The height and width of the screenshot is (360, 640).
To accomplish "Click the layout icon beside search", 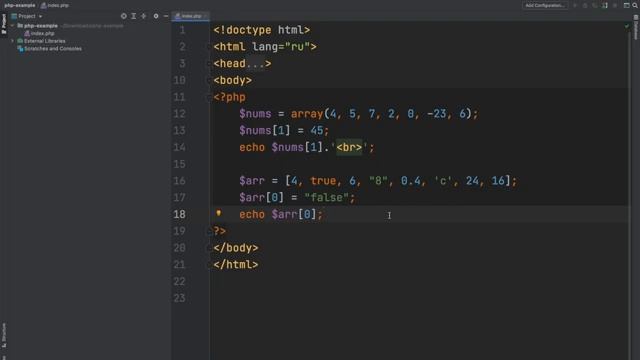I will pos(627,5).
